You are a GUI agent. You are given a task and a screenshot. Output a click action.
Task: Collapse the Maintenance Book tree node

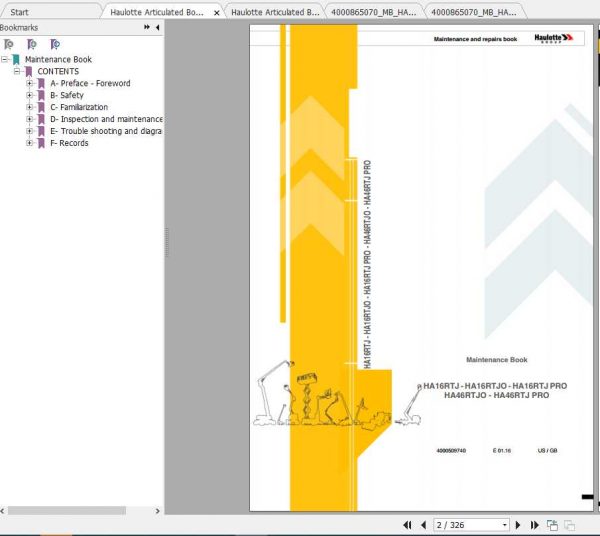point(4,59)
